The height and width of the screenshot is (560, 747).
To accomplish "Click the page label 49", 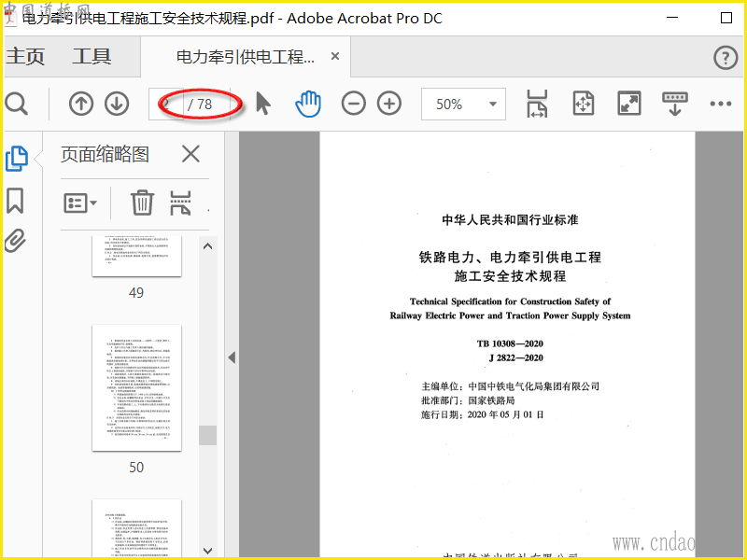I will pyautogui.click(x=136, y=292).
